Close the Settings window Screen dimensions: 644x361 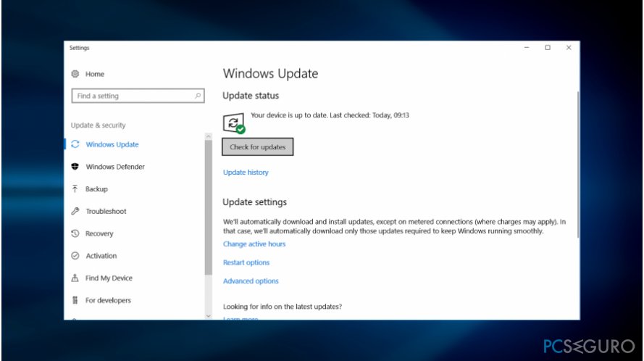pos(569,48)
